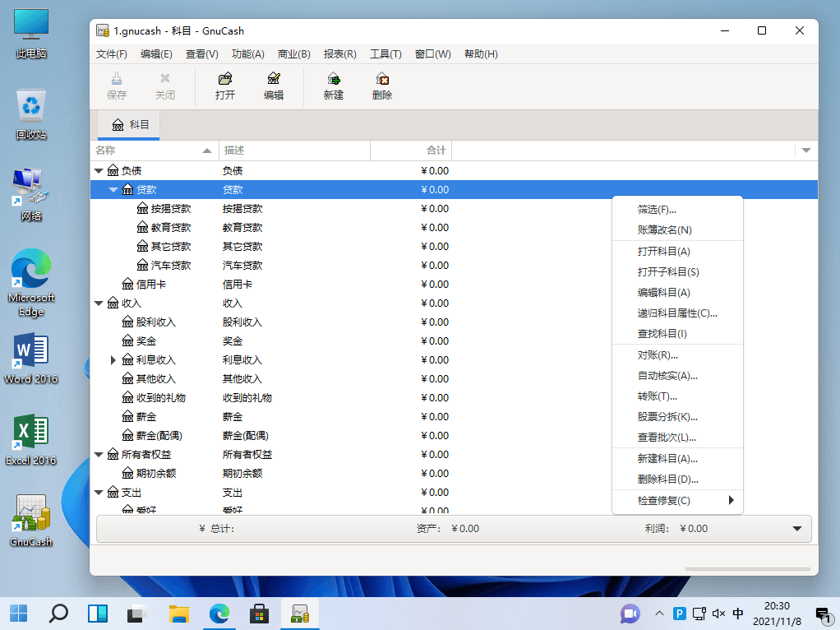Collapse the 收入 account tree
Screen dimensions: 840x630
point(99,303)
